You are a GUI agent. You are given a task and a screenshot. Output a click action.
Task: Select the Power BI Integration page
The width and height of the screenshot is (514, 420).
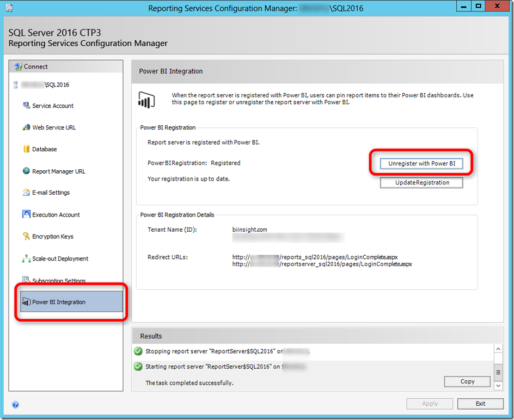pos(71,302)
